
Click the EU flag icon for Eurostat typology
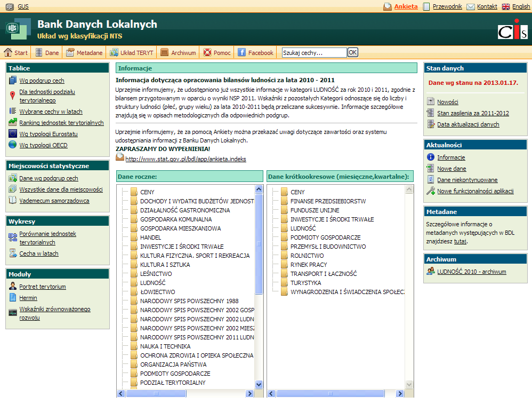point(13,133)
